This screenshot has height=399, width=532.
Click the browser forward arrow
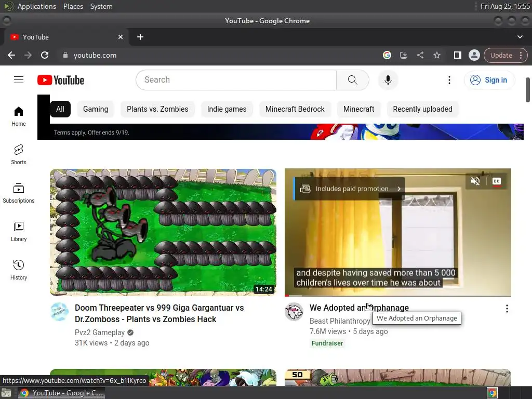(x=28, y=55)
